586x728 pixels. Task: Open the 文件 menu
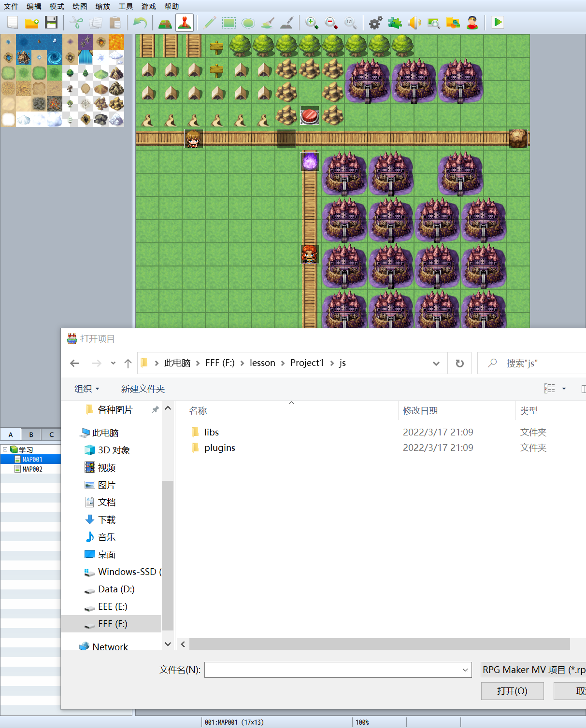11,6
